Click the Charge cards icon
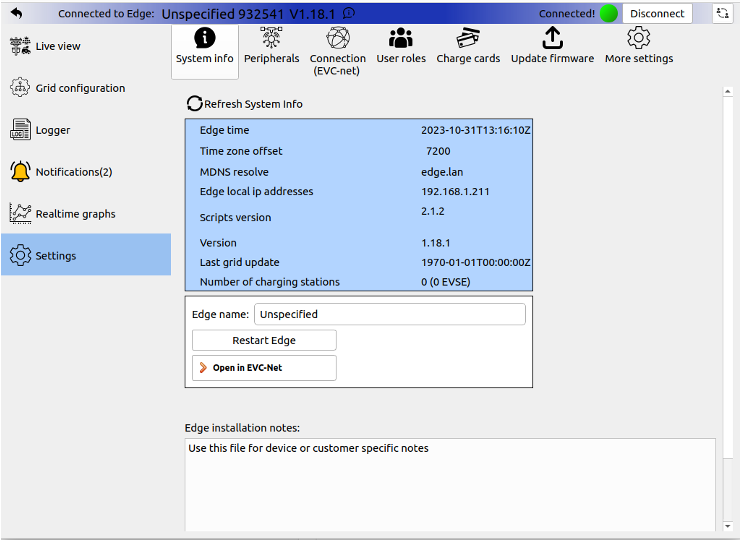The width and height of the screenshot is (740, 540). tap(468, 38)
